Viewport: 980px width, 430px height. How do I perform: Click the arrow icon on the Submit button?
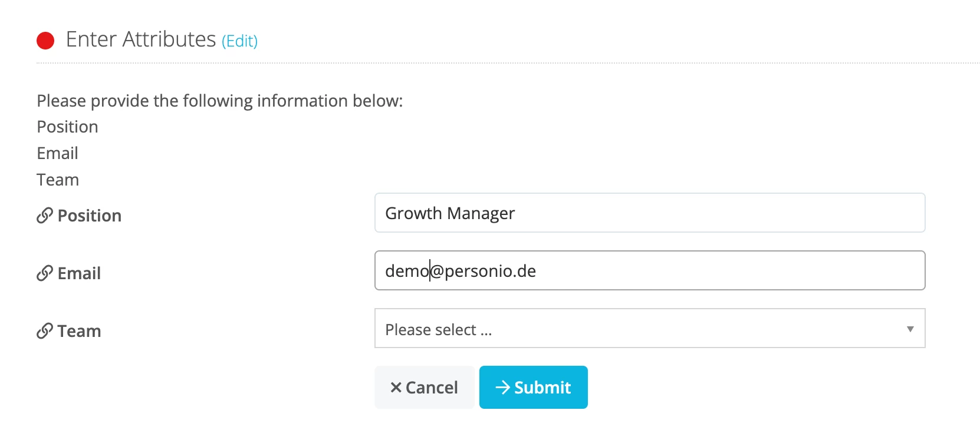click(x=503, y=387)
